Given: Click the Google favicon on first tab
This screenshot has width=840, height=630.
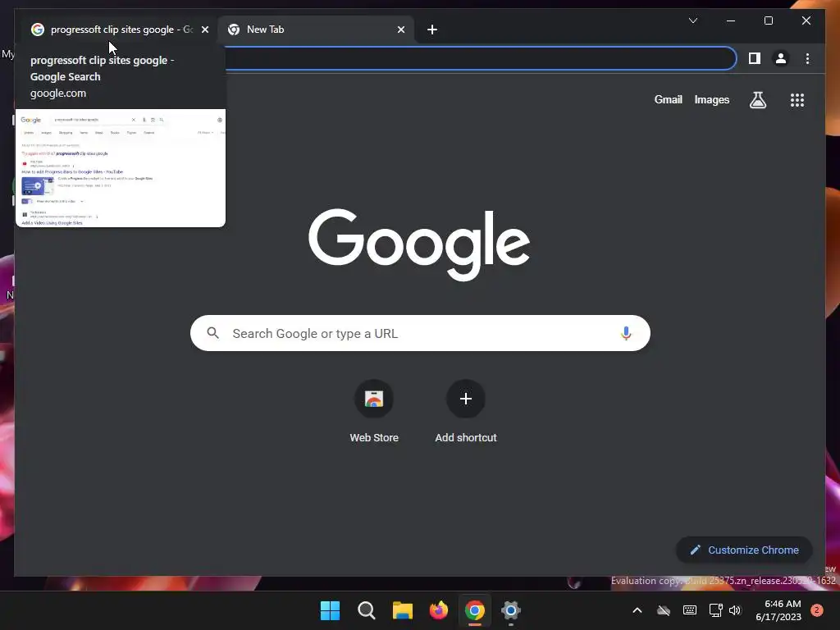Looking at the screenshot, I should point(38,30).
